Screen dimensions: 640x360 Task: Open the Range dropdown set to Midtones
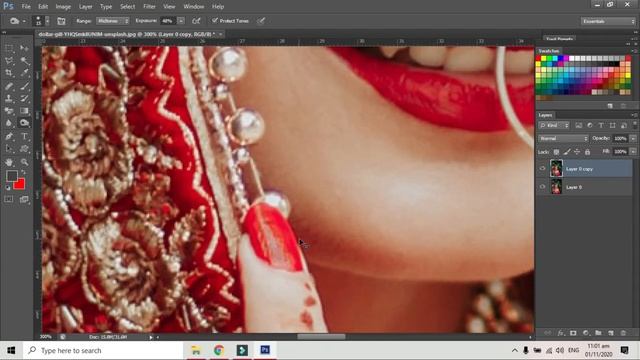tap(113, 21)
